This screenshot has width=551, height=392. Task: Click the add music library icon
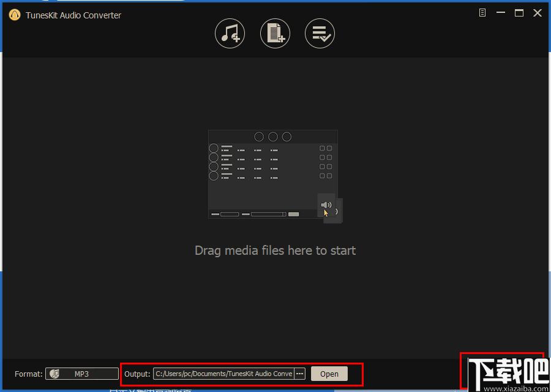tap(230, 33)
